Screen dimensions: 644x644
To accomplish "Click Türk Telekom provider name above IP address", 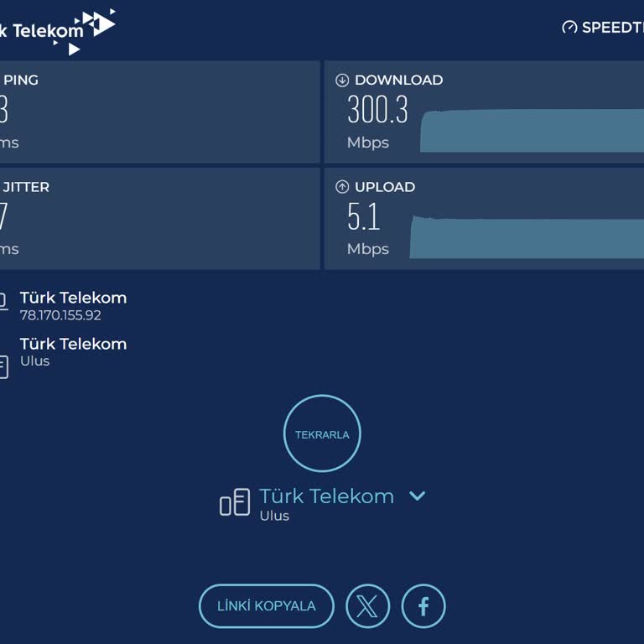I will [x=74, y=298].
